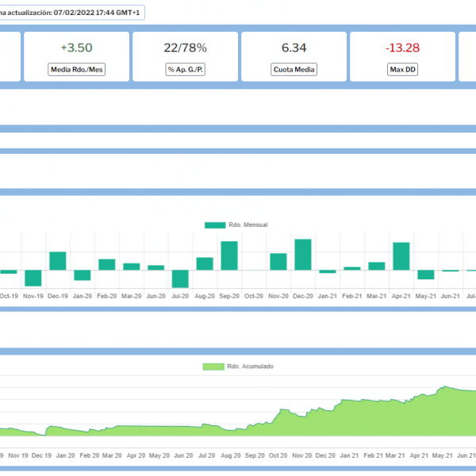
Task: Click the Feb-21 monthly bar
Action: pos(352,268)
